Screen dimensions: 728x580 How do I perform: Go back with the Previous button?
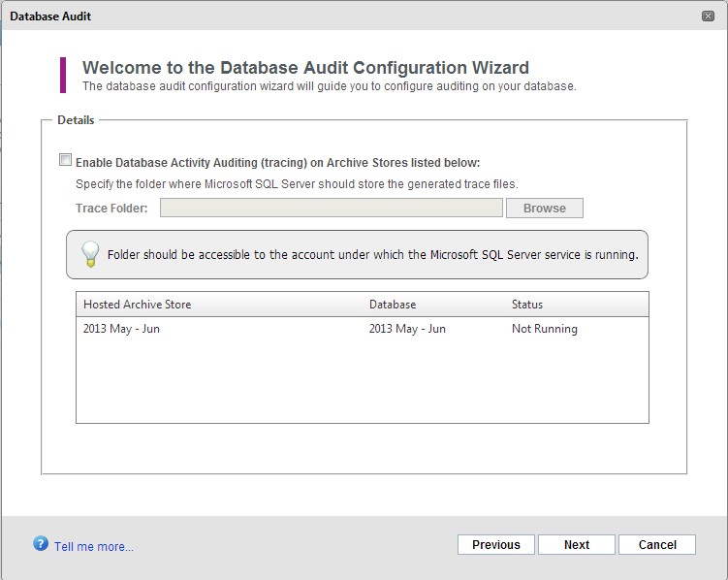[496, 545]
